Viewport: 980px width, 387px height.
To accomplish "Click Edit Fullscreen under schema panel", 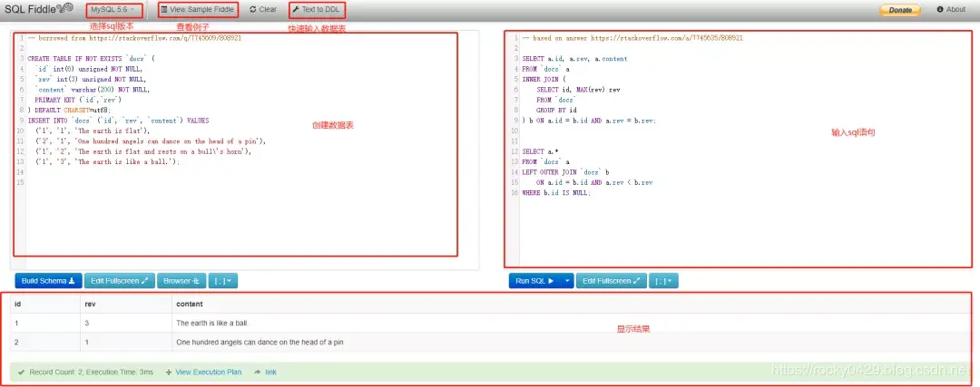I will pos(120,281).
